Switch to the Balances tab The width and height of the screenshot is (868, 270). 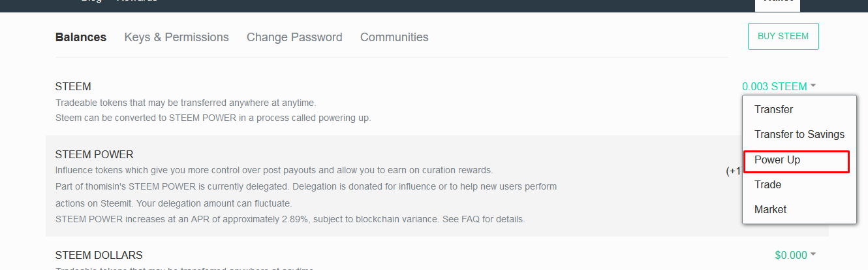point(81,37)
